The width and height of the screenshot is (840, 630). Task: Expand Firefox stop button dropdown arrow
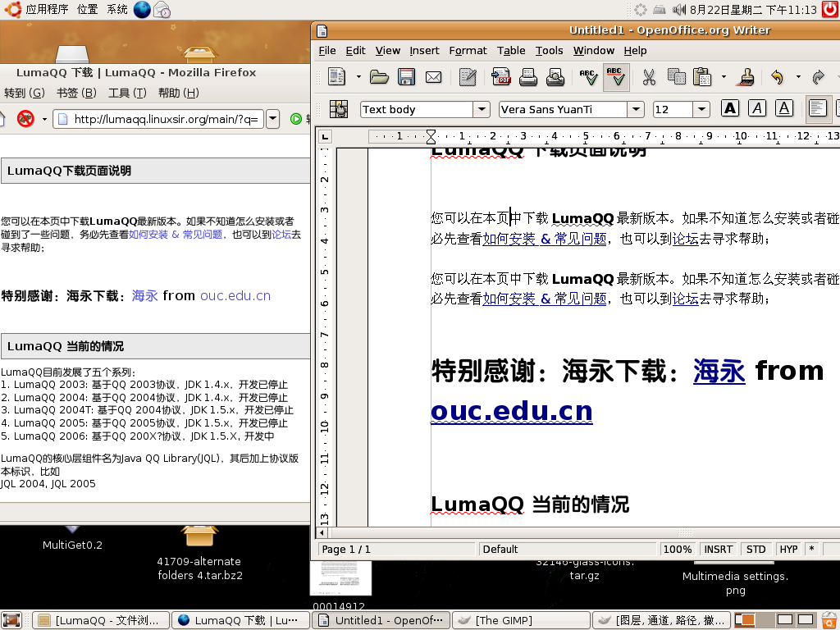(44, 118)
